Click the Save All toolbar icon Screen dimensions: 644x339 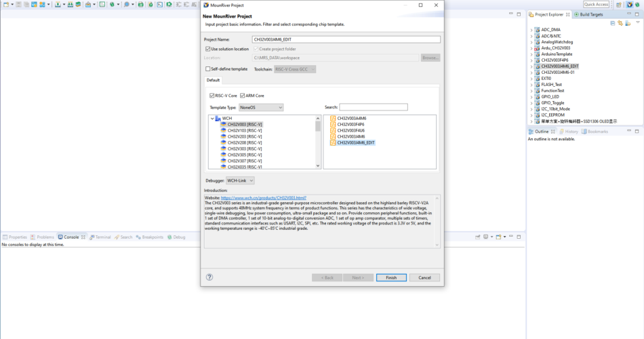(26, 5)
